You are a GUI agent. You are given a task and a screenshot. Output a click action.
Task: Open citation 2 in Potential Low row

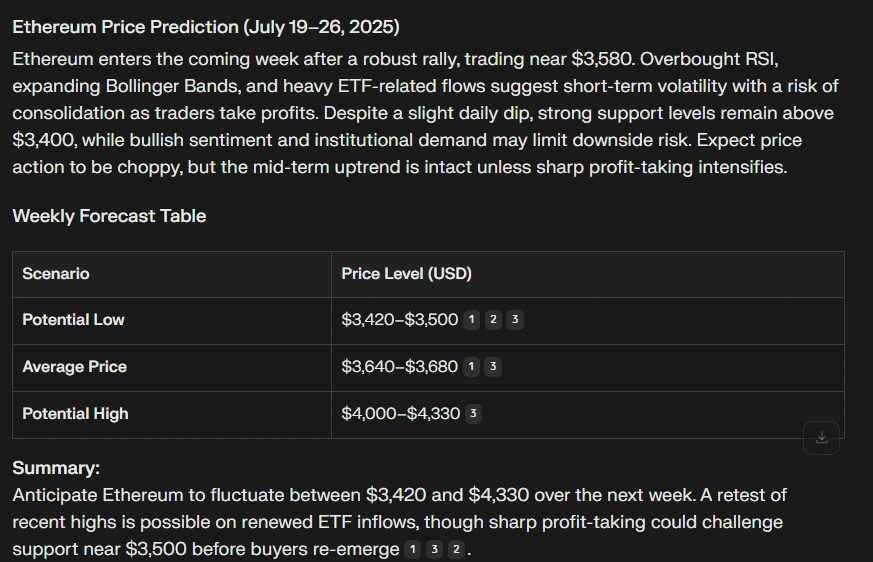coord(493,320)
